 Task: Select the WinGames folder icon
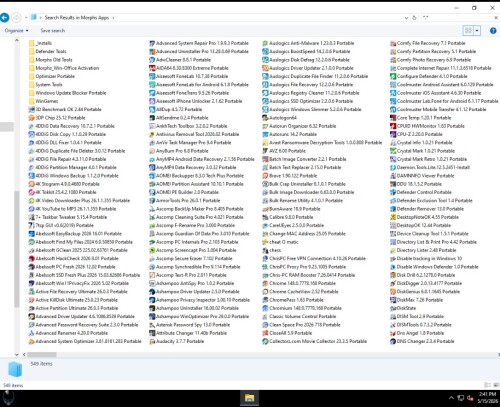click(32, 101)
